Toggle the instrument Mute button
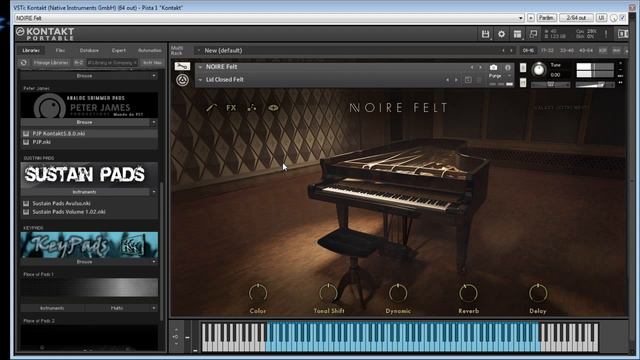This screenshot has height=360, width=640. tap(523, 83)
